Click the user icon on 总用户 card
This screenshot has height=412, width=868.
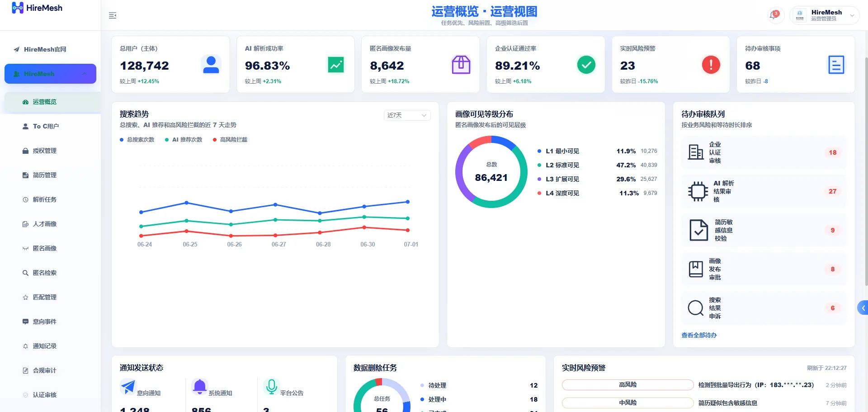(211, 65)
